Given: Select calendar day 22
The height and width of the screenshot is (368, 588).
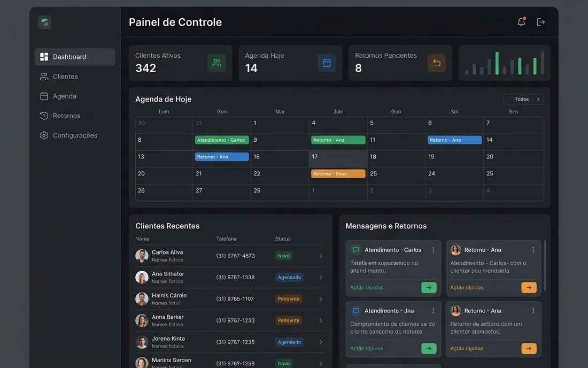Looking at the screenshot, I should 280,176.
